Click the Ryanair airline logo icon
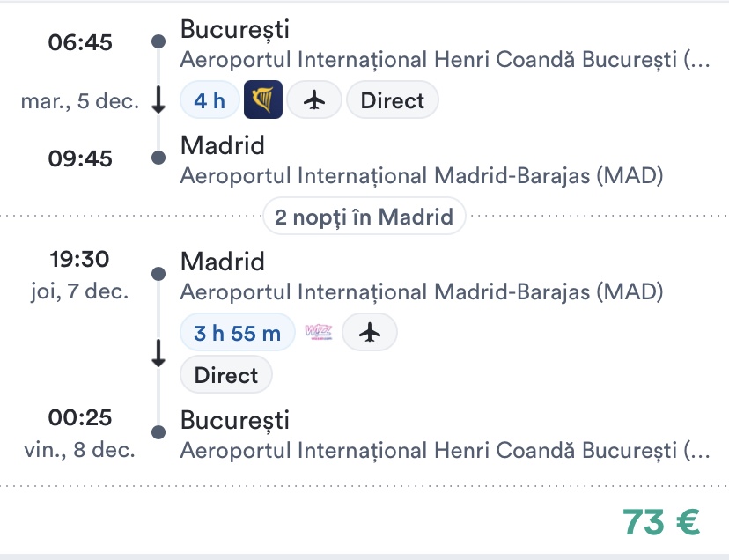 [x=262, y=100]
